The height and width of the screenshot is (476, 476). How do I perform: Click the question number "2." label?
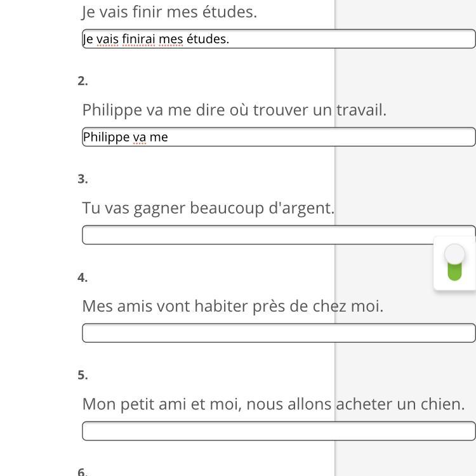click(83, 81)
